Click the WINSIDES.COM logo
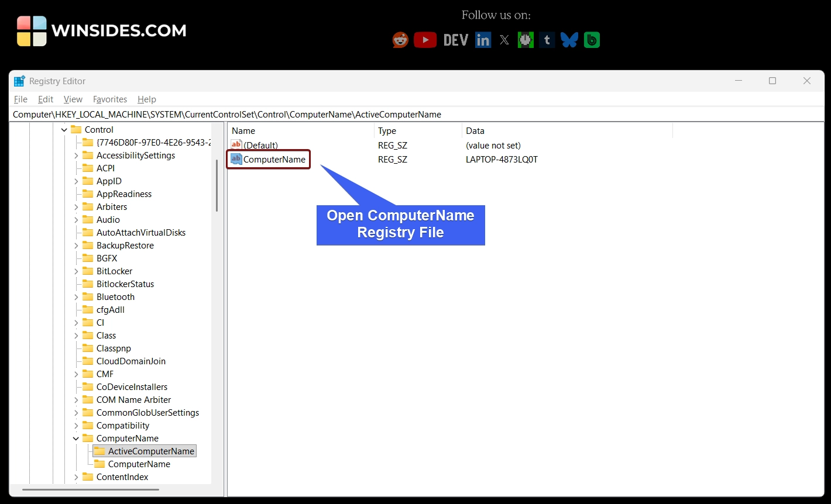Screen dimensions: 831x504 [x=101, y=30]
